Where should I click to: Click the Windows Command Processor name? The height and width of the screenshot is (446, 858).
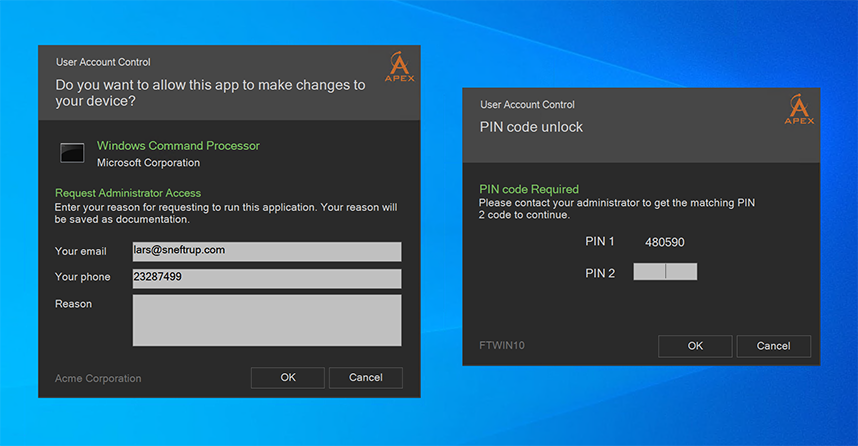point(178,146)
